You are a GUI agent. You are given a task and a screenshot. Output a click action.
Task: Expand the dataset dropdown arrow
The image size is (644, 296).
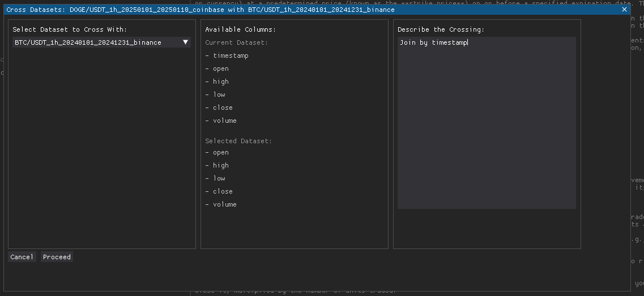(185, 42)
